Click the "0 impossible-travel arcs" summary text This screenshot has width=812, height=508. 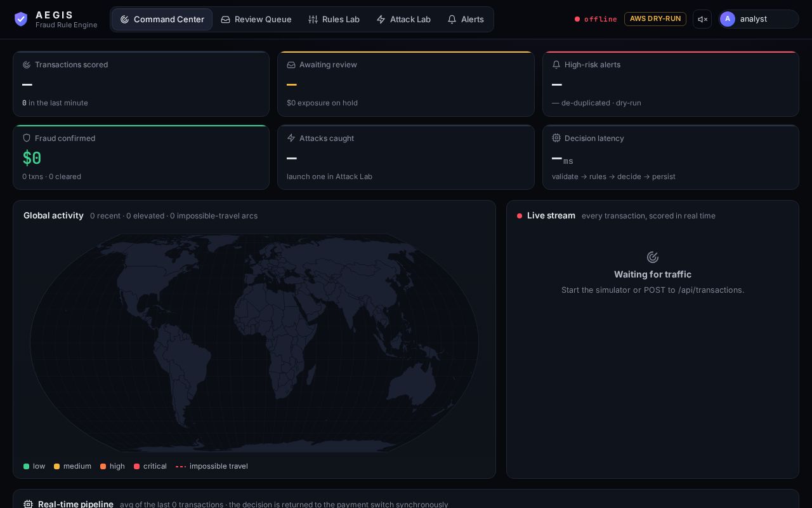[214, 216]
